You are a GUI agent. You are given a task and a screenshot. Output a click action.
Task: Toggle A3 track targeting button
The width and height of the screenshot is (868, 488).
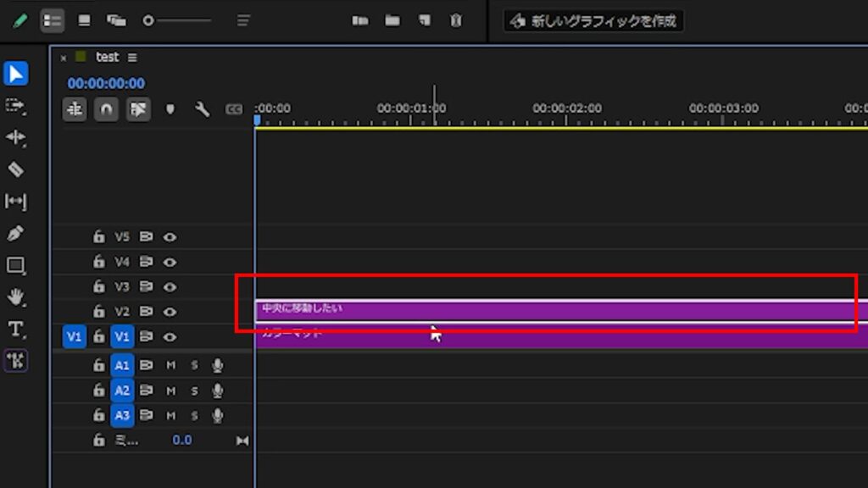(x=122, y=415)
